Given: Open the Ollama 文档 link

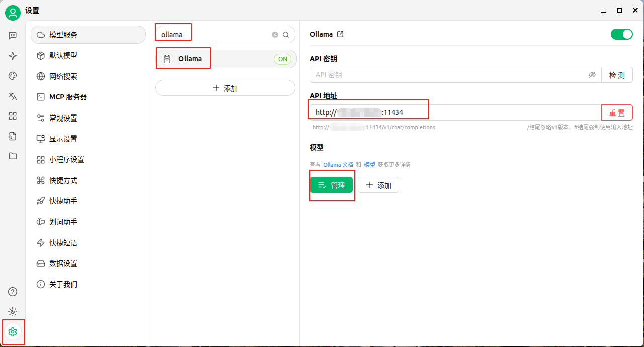Looking at the screenshot, I should tap(338, 165).
